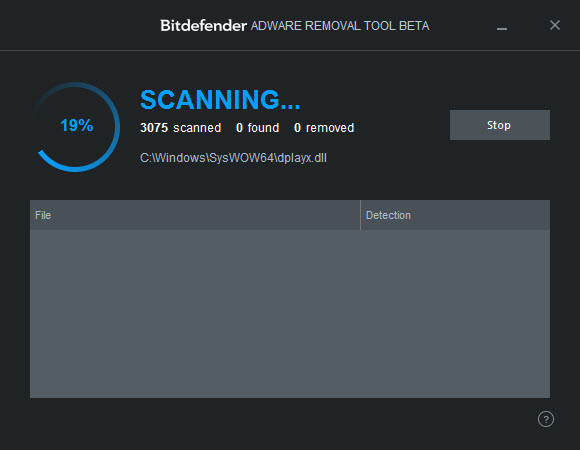Stop the running adware scan
The height and width of the screenshot is (450, 580).
[x=500, y=125]
